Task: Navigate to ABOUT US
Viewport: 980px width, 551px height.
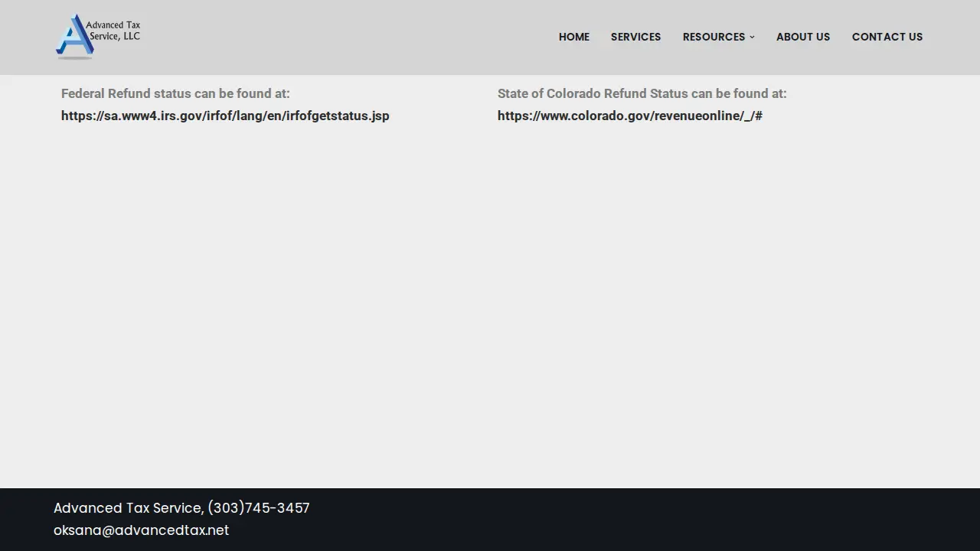Action: click(x=803, y=37)
